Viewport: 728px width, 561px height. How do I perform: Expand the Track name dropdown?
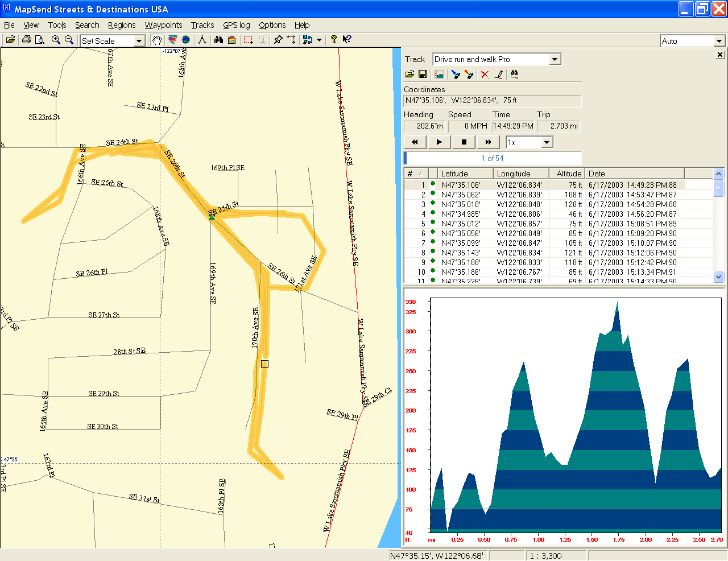555,59
